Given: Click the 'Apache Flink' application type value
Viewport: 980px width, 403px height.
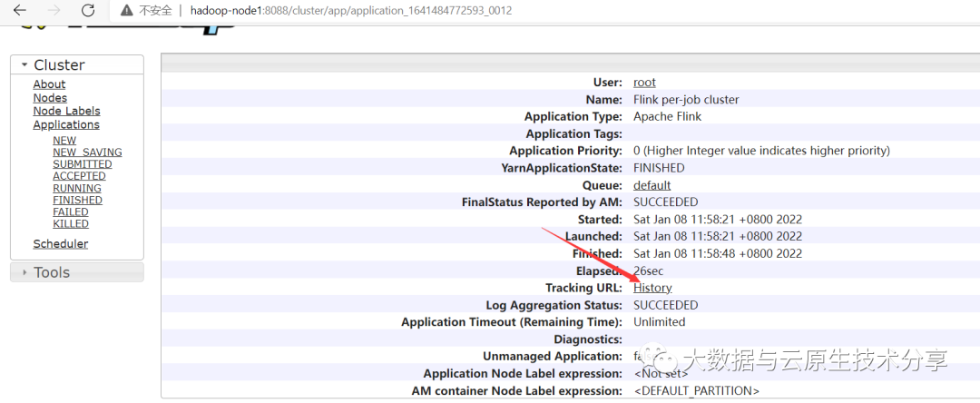Looking at the screenshot, I should (668, 117).
